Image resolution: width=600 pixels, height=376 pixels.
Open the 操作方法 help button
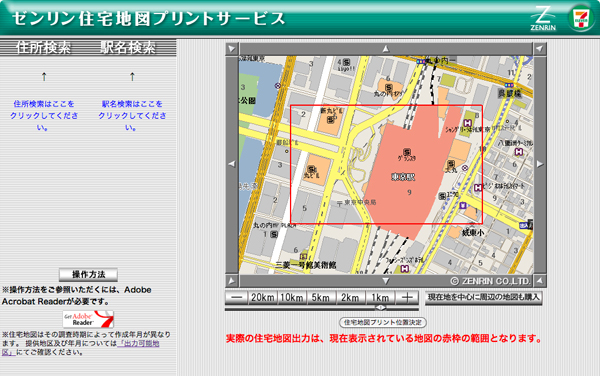tap(88, 275)
